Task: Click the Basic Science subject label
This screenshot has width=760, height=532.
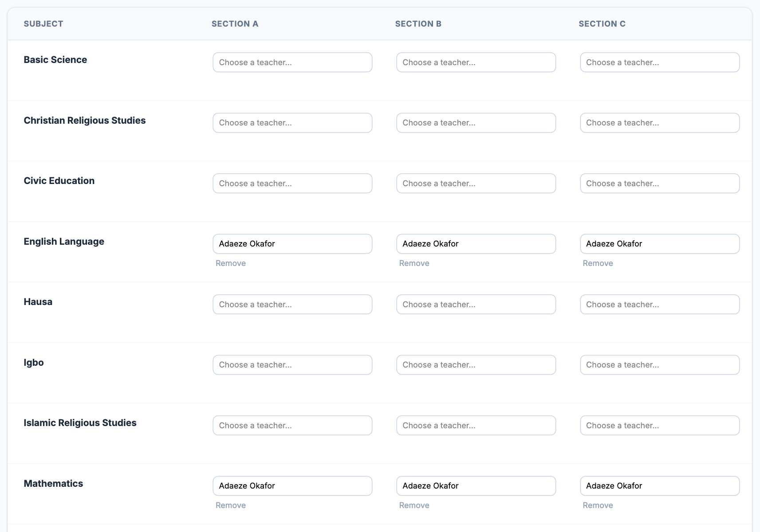Action: click(55, 60)
